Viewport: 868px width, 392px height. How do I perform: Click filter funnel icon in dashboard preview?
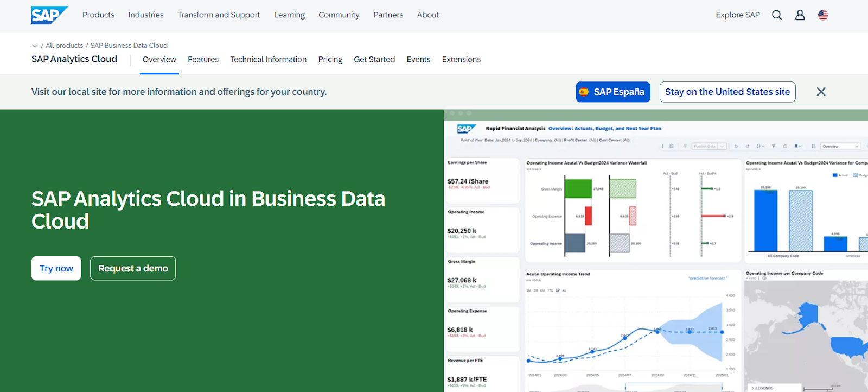pyautogui.click(x=774, y=146)
